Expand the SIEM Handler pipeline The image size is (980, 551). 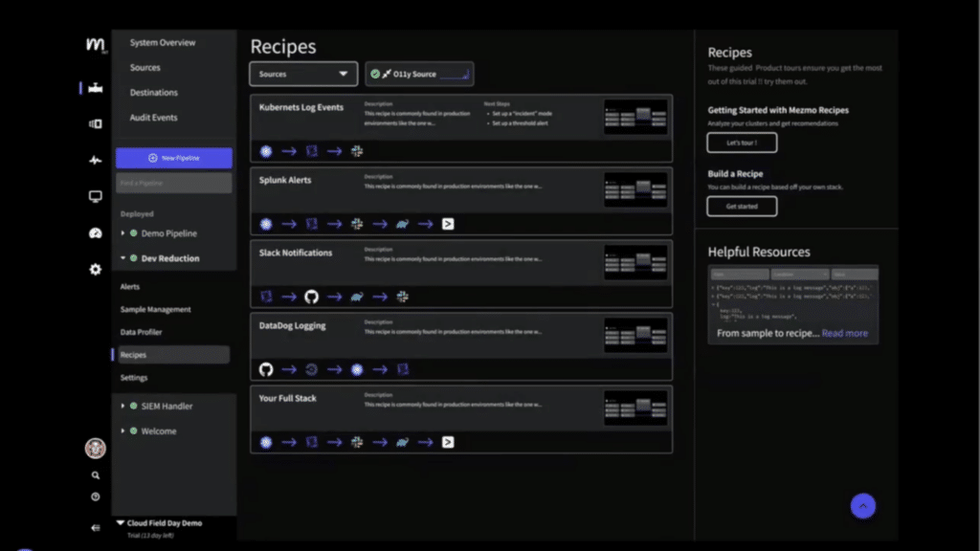122,406
